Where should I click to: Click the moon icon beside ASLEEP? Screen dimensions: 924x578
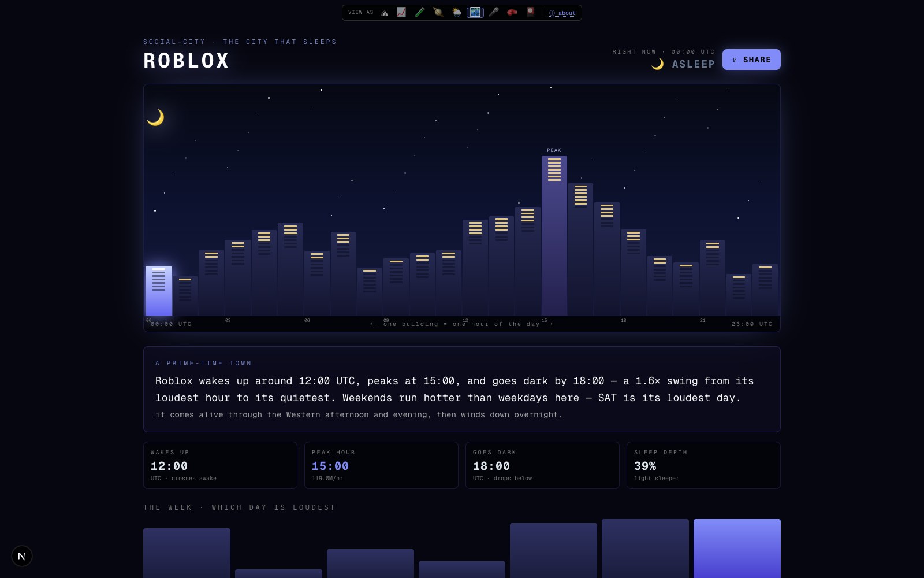click(x=657, y=64)
